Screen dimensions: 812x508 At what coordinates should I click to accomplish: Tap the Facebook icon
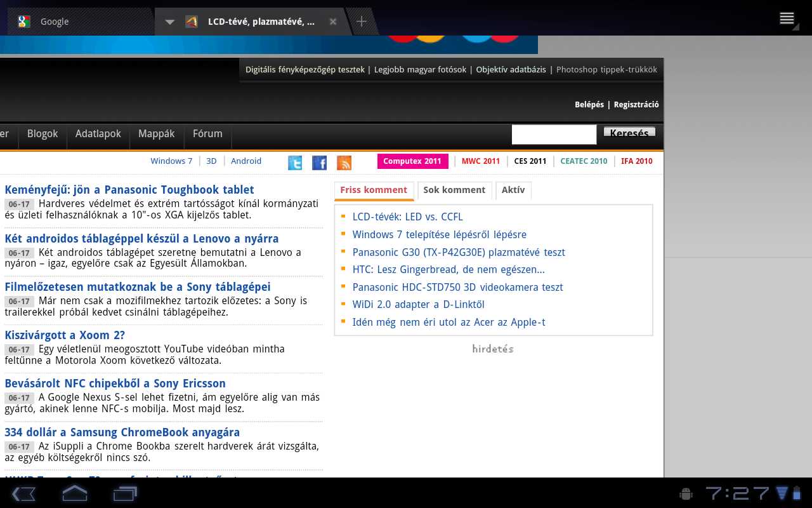pyautogui.click(x=320, y=163)
